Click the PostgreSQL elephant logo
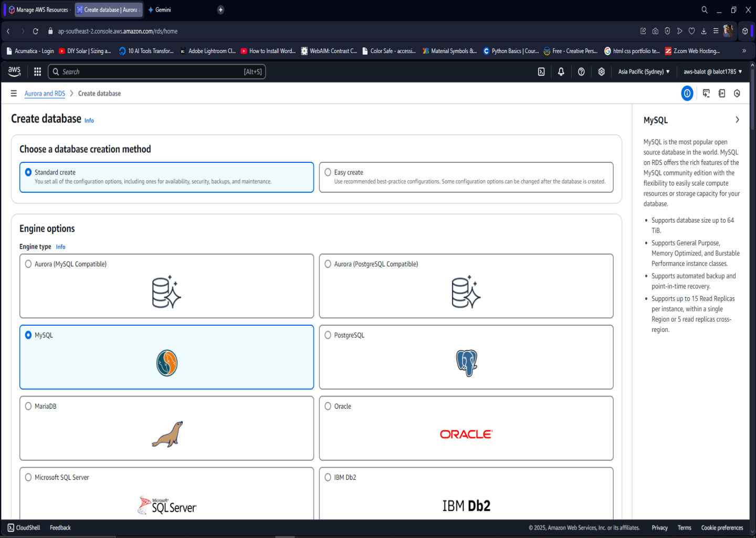 coord(466,363)
